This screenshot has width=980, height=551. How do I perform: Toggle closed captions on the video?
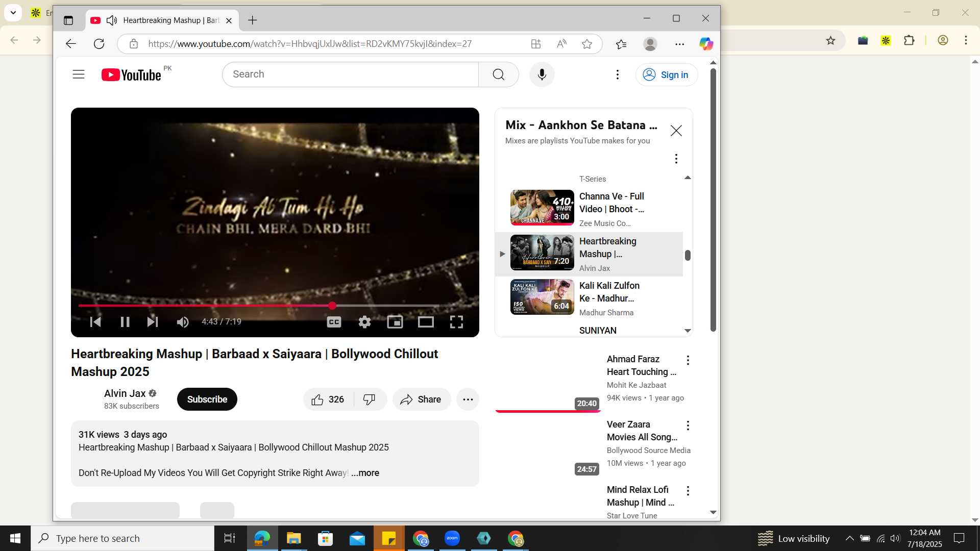point(334,322)
